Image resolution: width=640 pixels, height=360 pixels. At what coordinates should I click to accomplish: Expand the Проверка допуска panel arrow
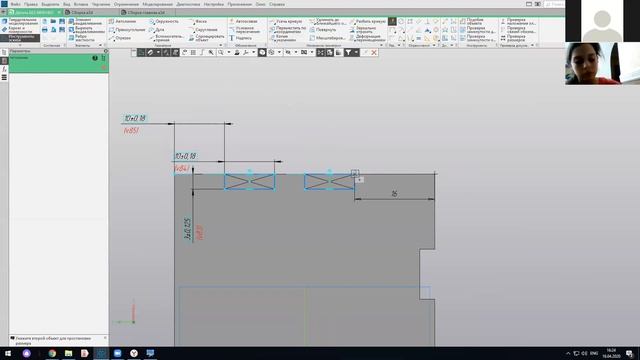click(532, 45)
